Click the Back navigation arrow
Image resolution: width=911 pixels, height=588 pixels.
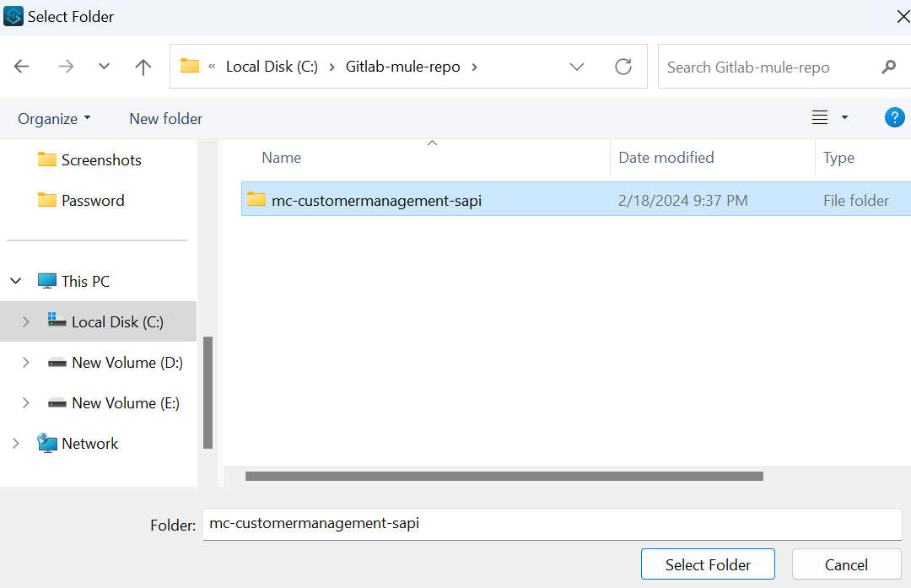point(22,67)
